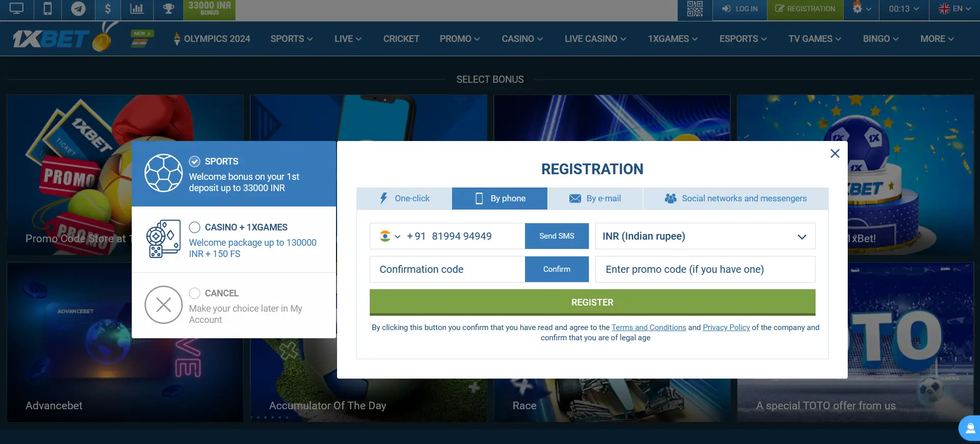Click the Confirmation code field
Image resolution: width=980 pixels, height=444 pixels.
point(447,269)
